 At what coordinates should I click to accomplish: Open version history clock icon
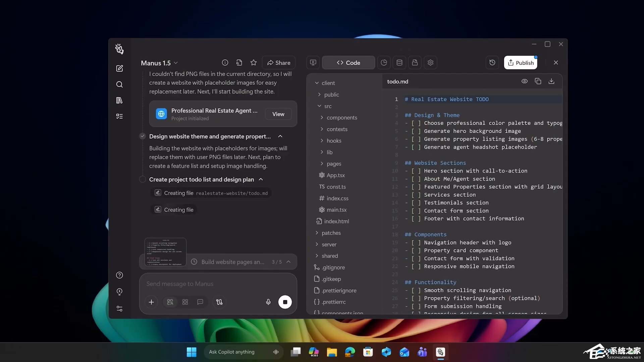[492, 63]
